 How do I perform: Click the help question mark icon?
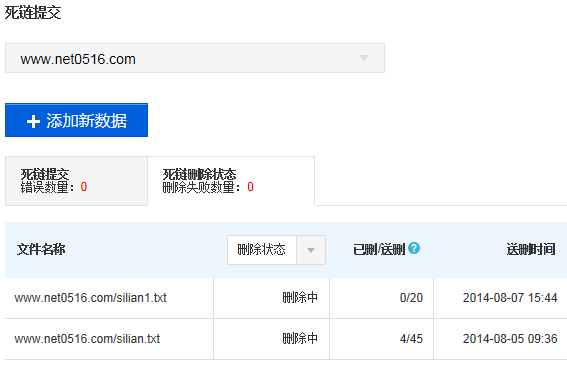tap(414, 248)
